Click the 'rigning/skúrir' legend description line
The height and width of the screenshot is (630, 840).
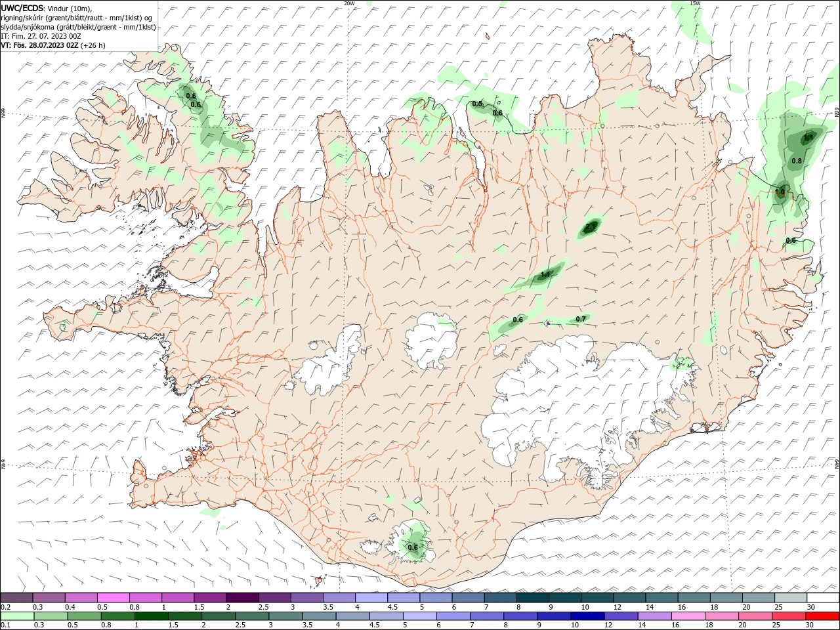[77, 18]
